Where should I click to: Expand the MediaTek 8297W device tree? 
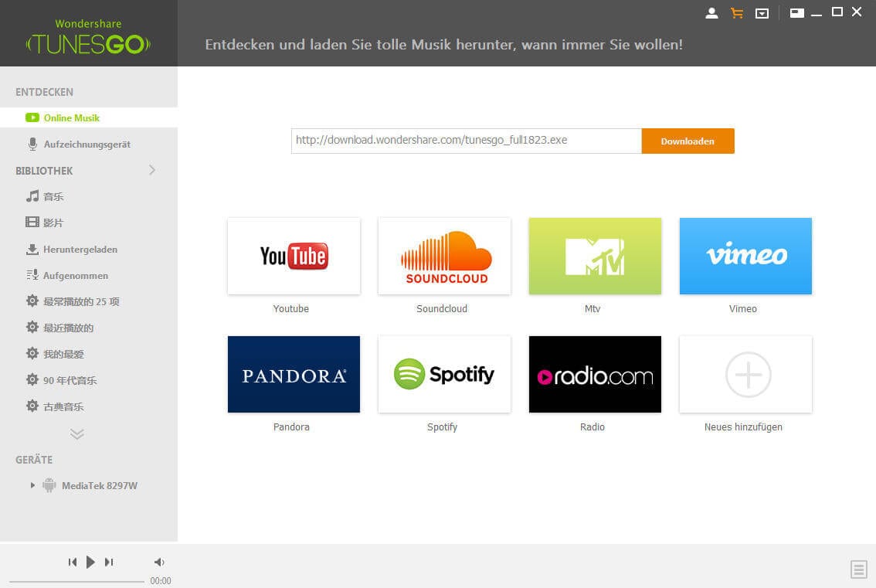pos(32,485)
